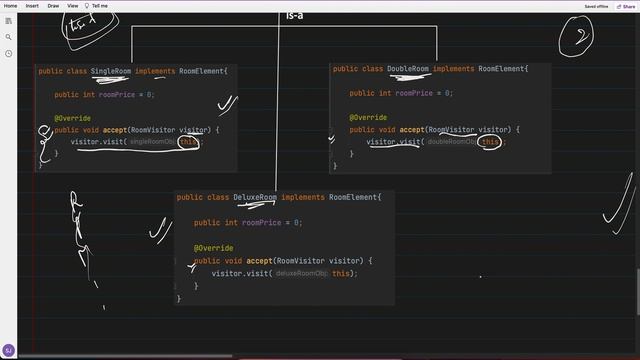Click the SingleRoom class name text

(x=111, y=71)
